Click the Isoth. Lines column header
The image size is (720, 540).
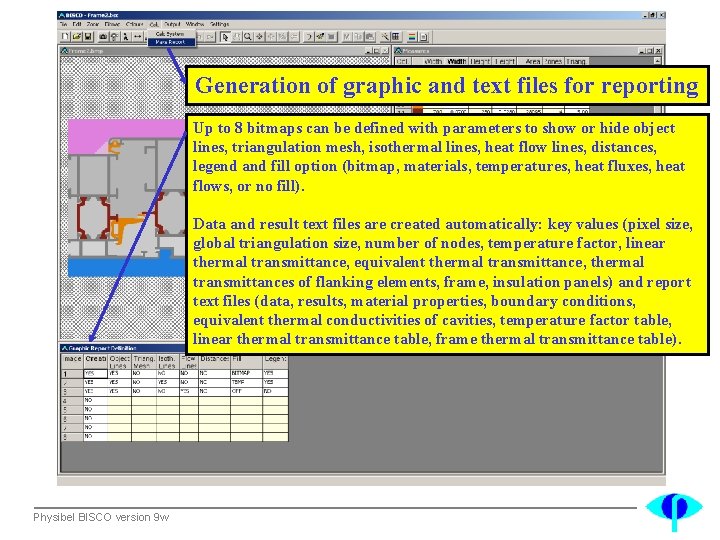168,361
